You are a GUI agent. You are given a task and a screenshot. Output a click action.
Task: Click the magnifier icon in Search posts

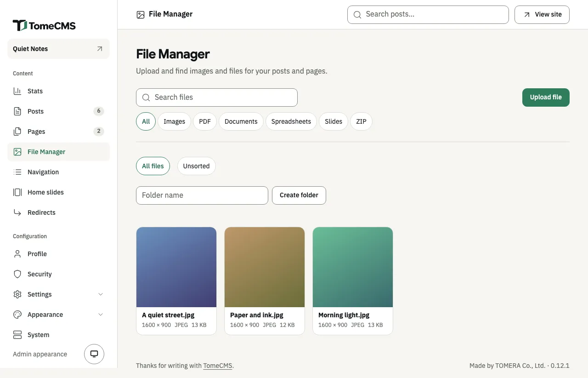point(357,15)
